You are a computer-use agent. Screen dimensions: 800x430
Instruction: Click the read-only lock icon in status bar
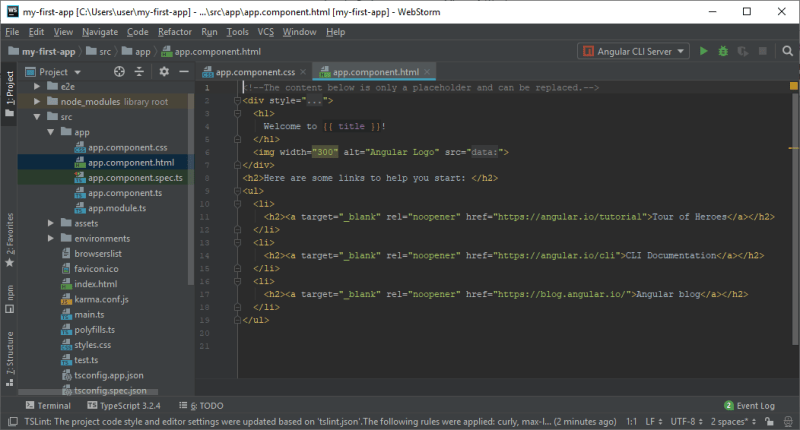tap(769, 421)
